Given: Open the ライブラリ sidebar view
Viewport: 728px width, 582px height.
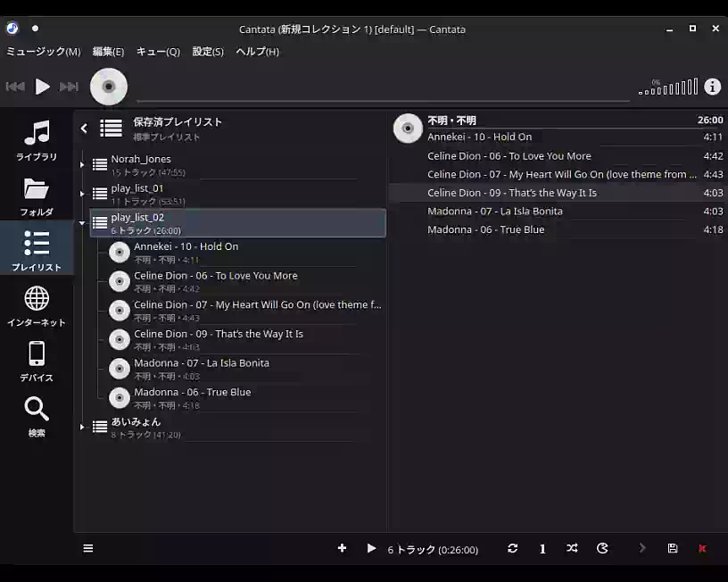Looking at the screenshot, I should coord(37,140).
